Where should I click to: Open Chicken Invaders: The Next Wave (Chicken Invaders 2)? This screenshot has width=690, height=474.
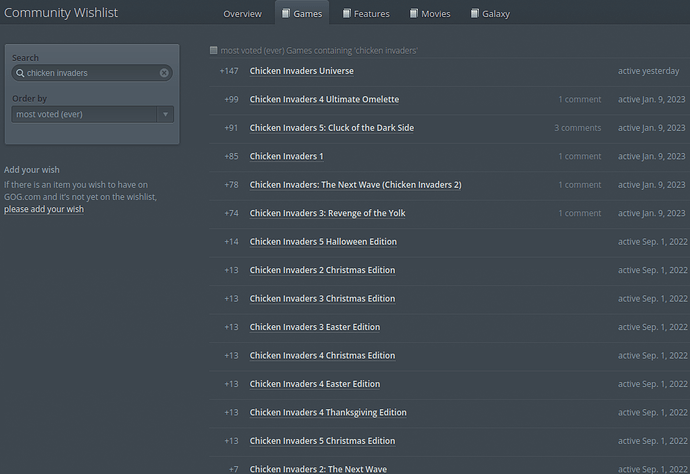356,185
